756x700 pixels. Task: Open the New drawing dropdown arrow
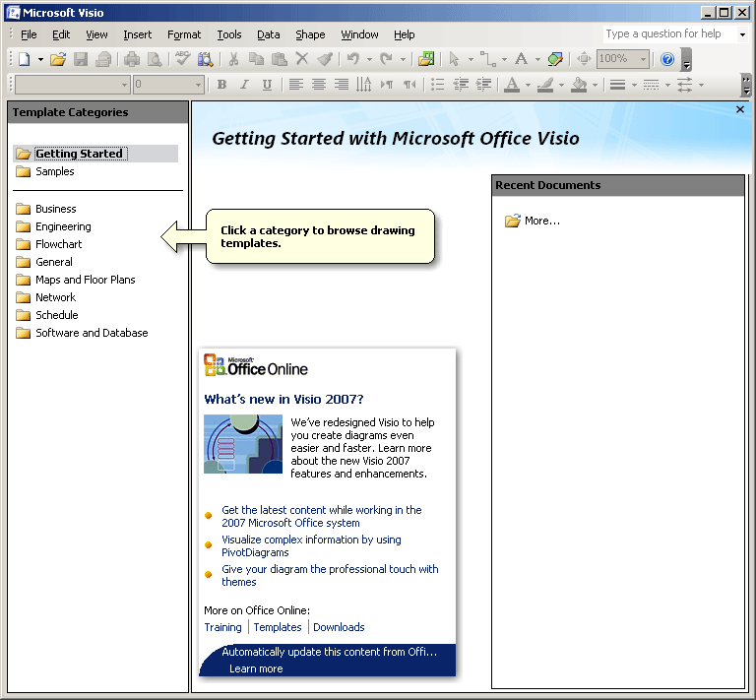click(40, 59)
